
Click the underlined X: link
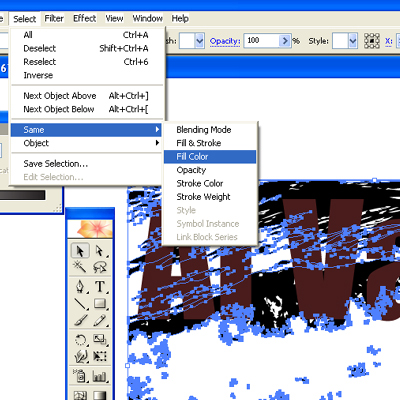[389, 41]
